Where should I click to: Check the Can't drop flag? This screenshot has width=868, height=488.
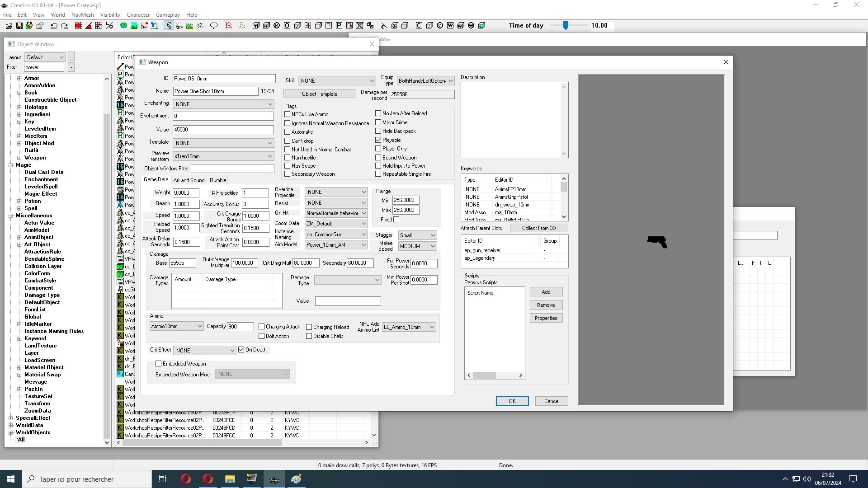pyautogui.click(x=287, y=141)
